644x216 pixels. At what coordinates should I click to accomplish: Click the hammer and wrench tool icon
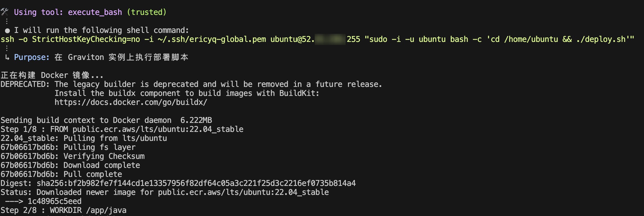tap(4, 12)
